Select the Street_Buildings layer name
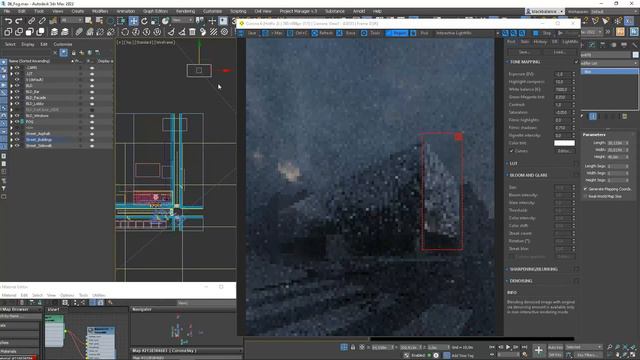Image resolution: width=640 pixels, height=360 pixels. pos(39,140)
